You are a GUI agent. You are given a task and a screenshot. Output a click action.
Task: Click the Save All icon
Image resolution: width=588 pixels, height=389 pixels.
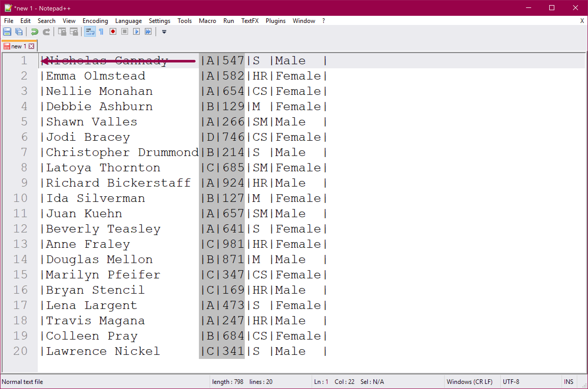18,32
